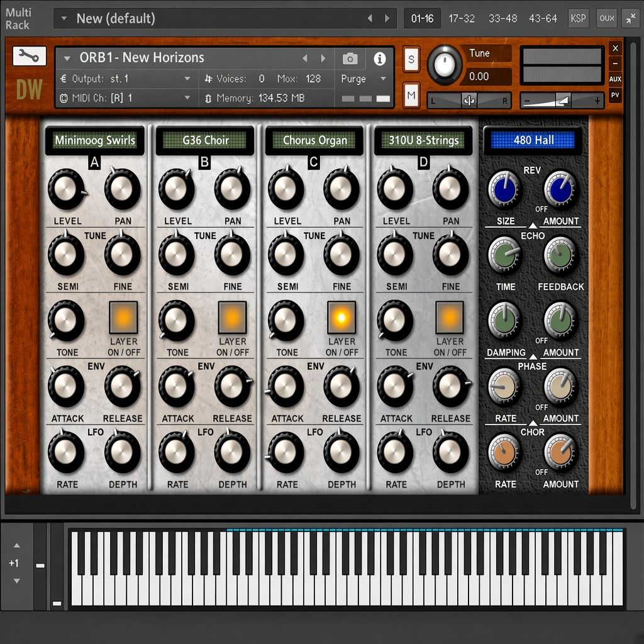
Task: Open the ORB1 instrument name dropdown
Action: tap(67, 58)
